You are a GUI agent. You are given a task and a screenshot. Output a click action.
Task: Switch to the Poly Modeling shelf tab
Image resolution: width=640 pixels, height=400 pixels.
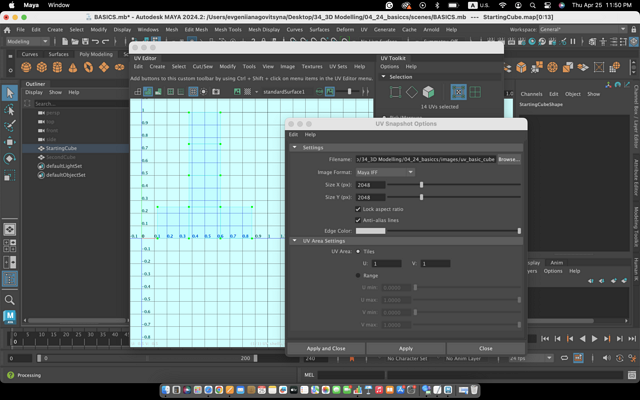[96, 54]
